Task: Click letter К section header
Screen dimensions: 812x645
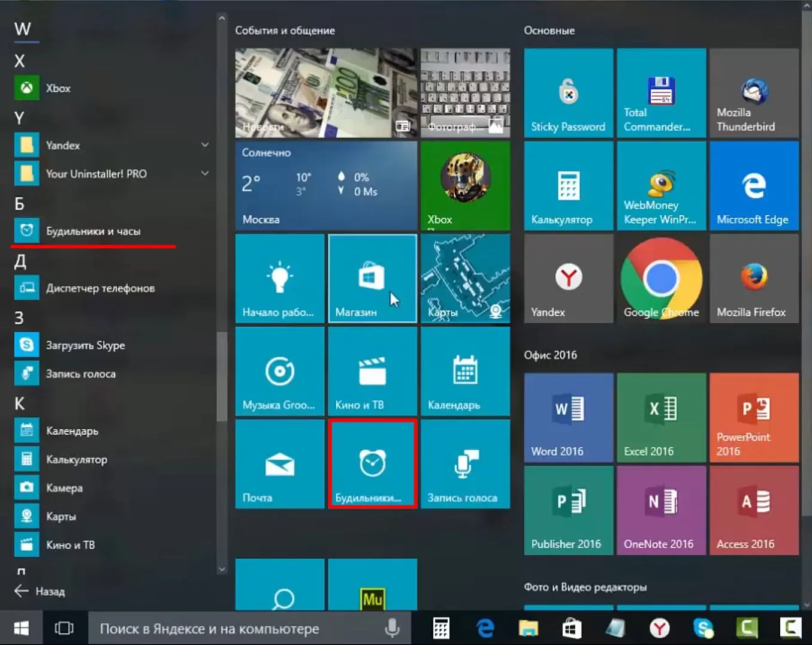Action: 20,403
